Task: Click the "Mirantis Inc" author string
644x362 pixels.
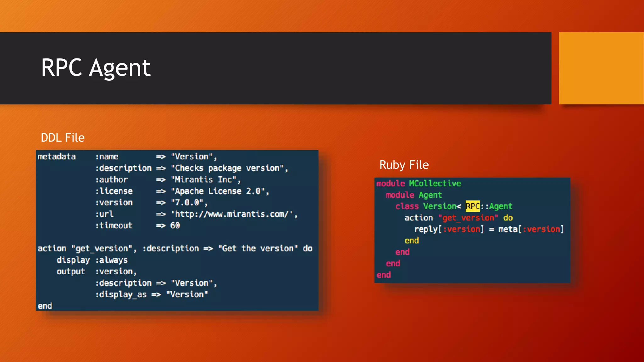Action: 204,180
